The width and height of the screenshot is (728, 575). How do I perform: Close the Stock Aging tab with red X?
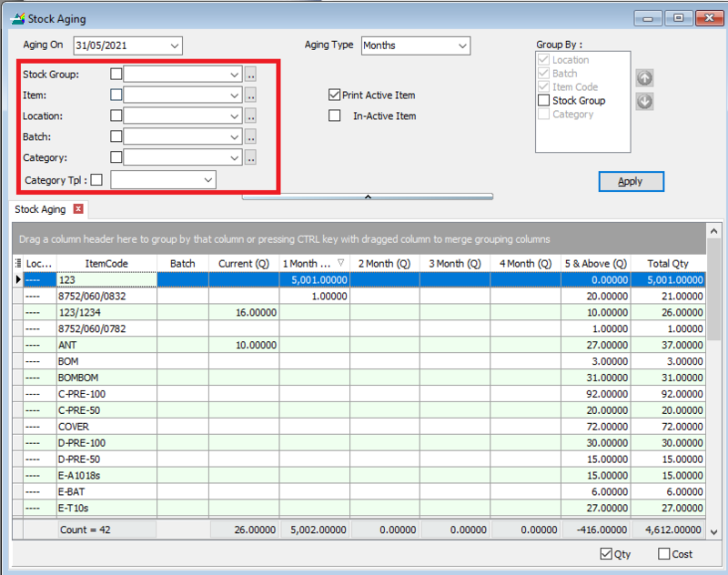pyautogui.click(x=78, y=209)
